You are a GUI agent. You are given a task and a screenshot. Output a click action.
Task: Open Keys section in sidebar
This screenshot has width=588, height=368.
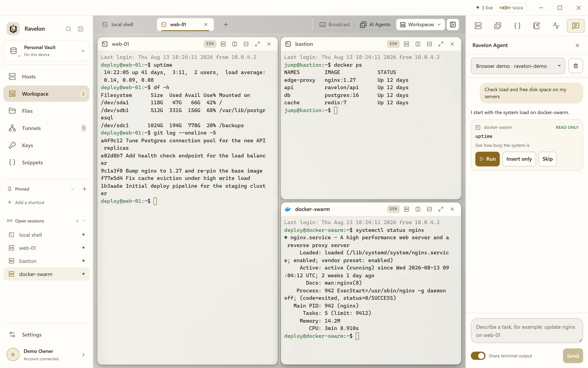46,145
